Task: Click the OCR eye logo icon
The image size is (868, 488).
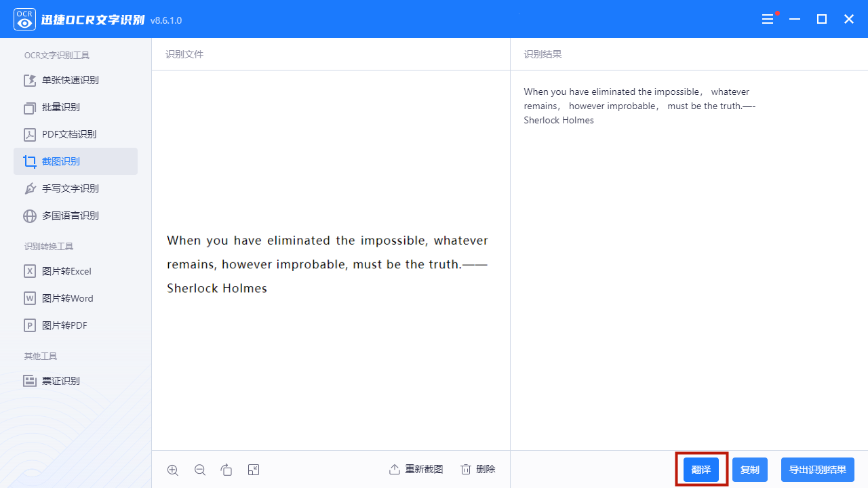Action: tap(24, 20)
